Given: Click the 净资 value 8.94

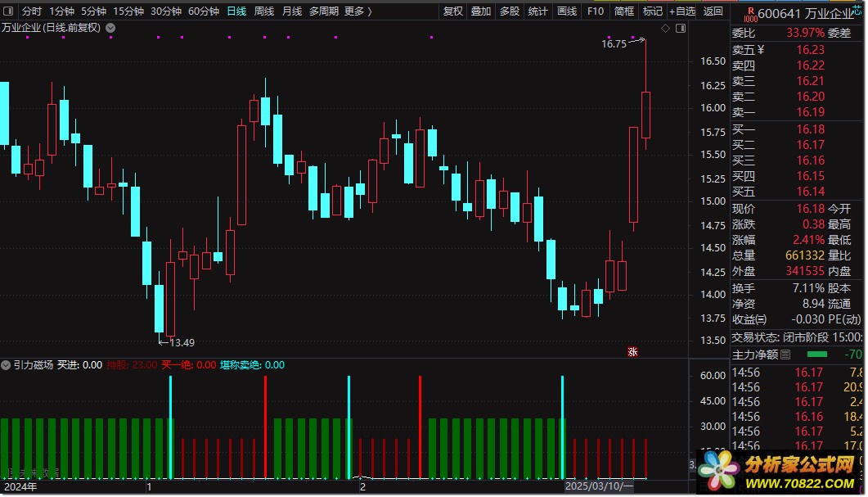Looking at the screenshot, I should point(814,304).
